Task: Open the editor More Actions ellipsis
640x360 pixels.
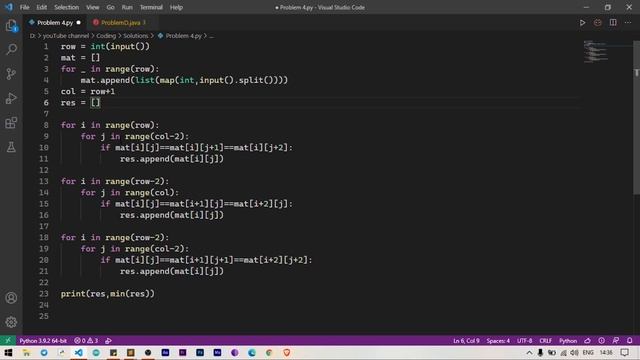Action: 628,23
